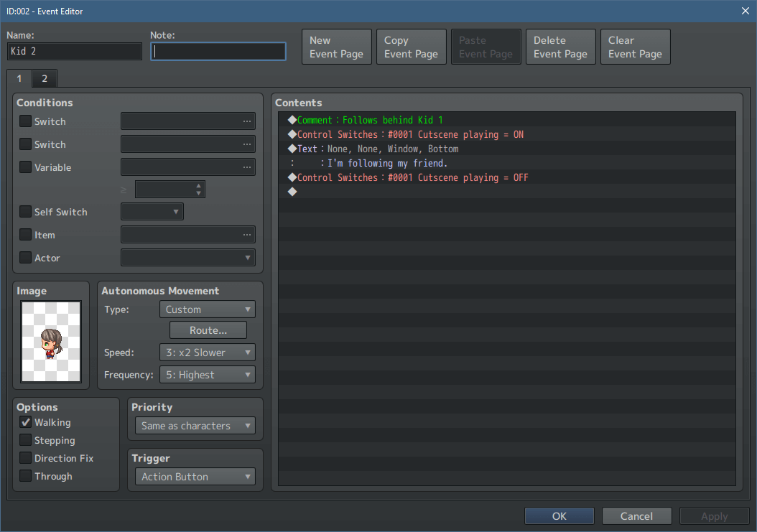Open the Variable condition selector

(248, 167)
